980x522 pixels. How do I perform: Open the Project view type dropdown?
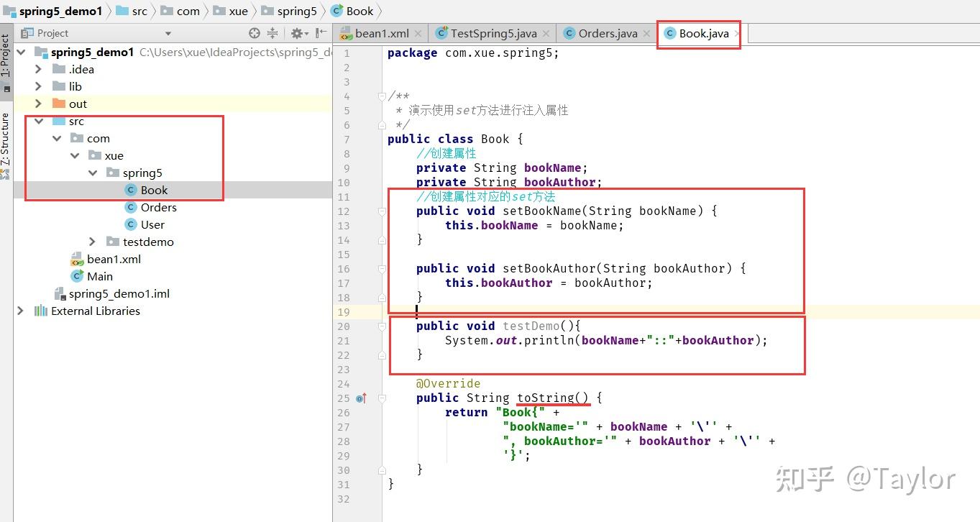(168, 33)
